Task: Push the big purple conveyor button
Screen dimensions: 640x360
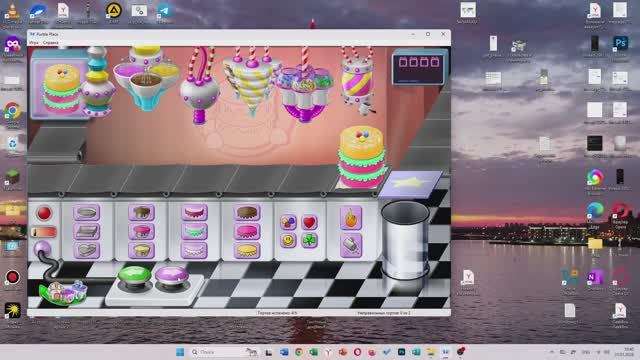Action: 171,276
